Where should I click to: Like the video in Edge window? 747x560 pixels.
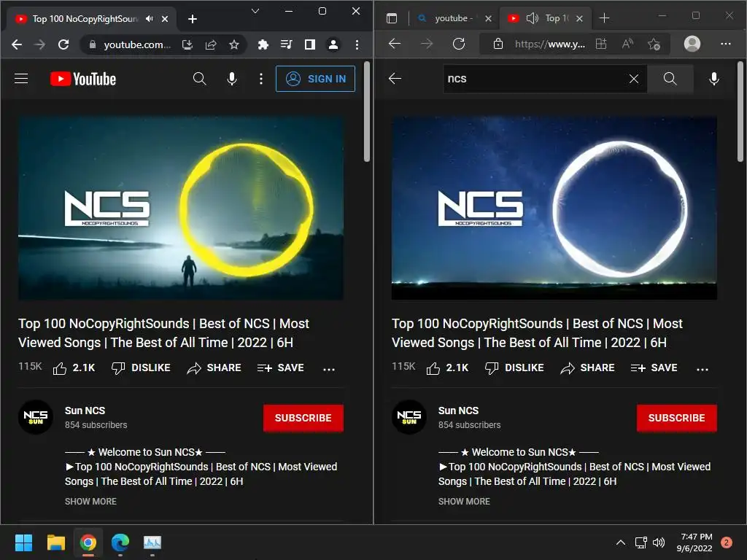[447, 368]
